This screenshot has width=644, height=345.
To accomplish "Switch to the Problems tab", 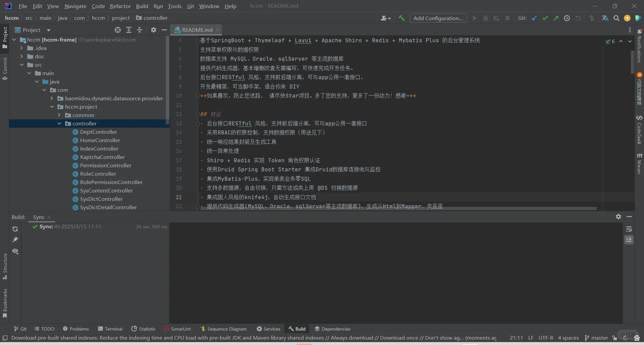I will (76, 329).
